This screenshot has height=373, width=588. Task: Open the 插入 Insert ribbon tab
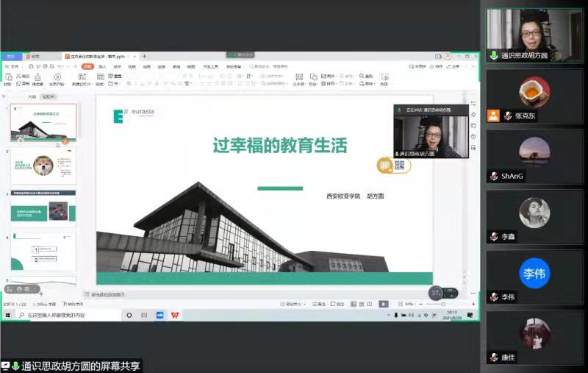[102, 66]
